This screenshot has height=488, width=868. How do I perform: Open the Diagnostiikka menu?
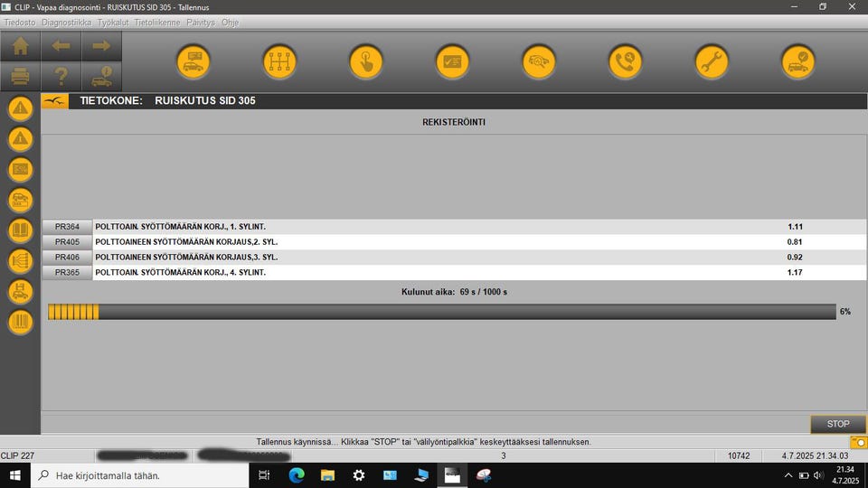point(66,23)
